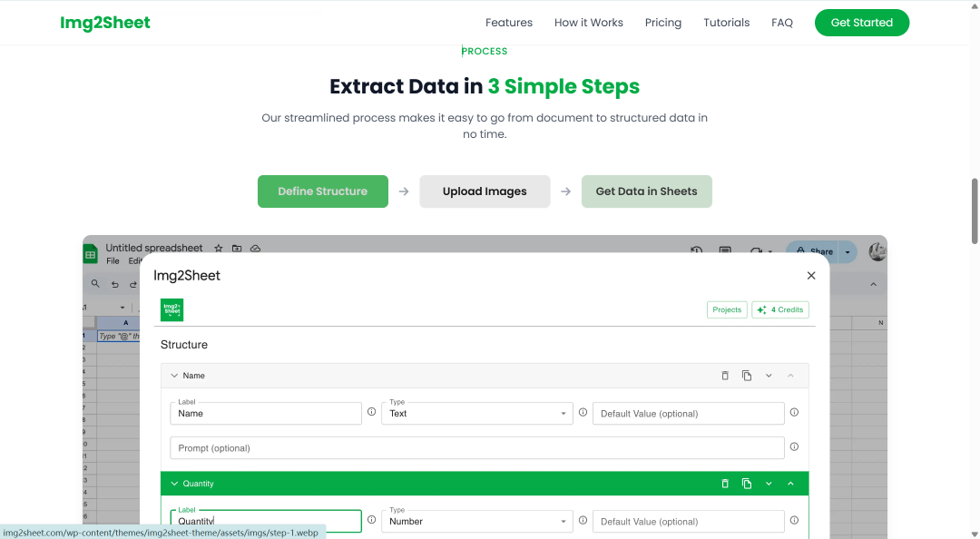980x539 pixels.
Task: Click the green Img2Sheet logo in dialog
Action: point(171,310)
